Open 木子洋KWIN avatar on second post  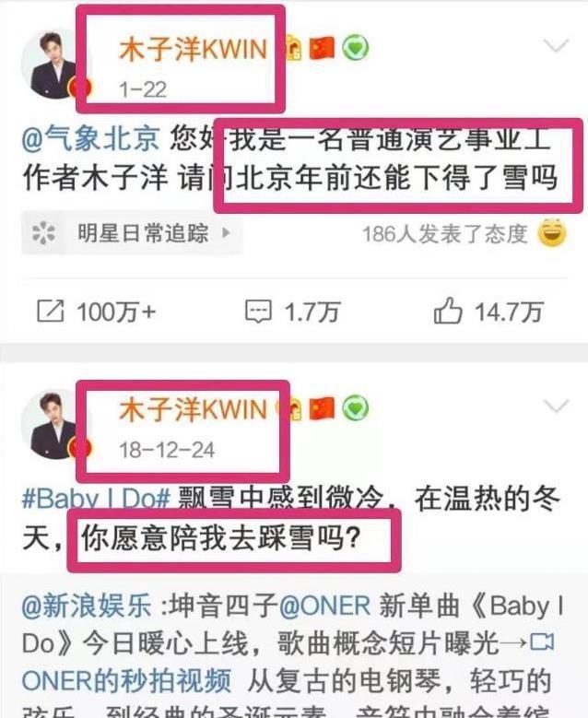click(x=56, y=425)
